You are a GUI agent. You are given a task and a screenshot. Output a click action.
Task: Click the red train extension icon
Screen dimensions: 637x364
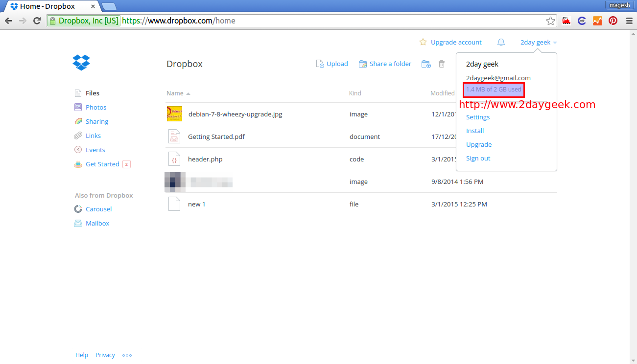click(566, 21)
